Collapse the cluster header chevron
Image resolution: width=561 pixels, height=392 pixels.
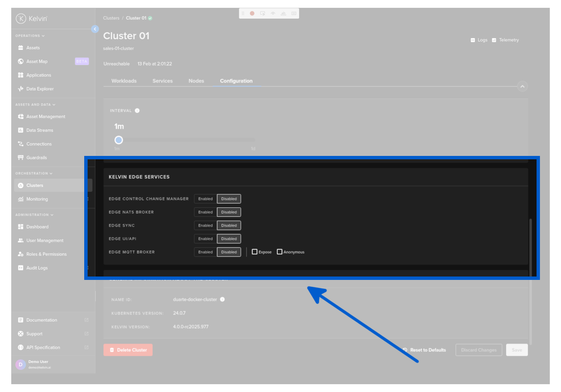click(522, 87)
